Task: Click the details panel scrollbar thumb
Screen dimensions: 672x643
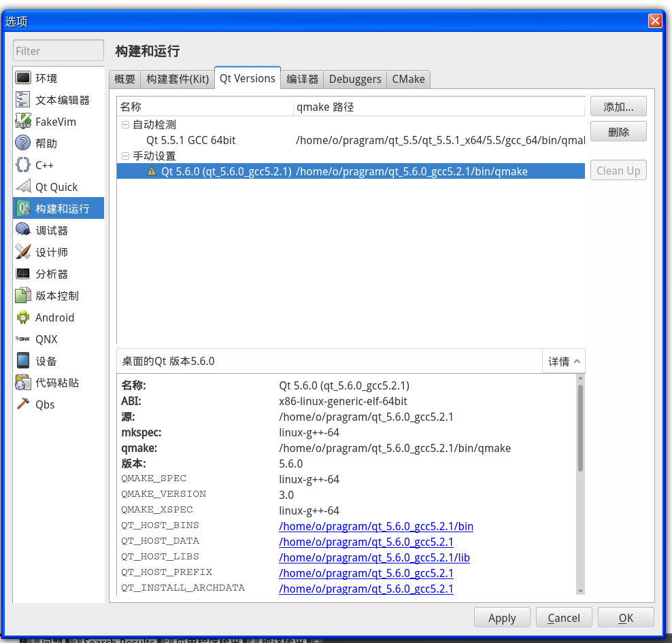Action: click(580, 428)
